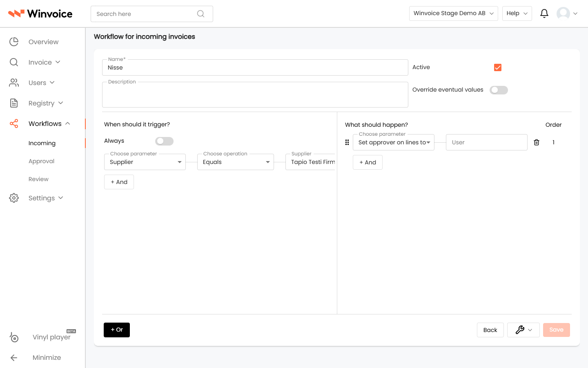Enable the Always trigger switch

coord(164,141)
